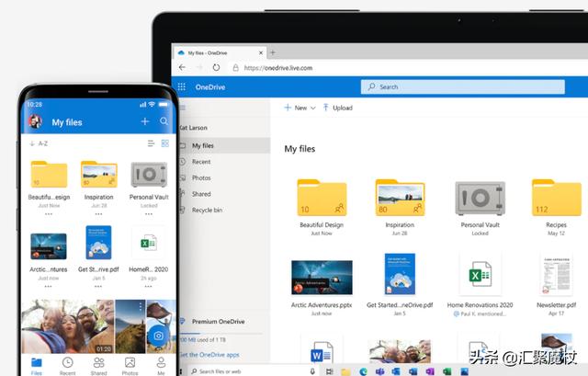Open Inspiration folder on phone
This screenshot has height=376, width=588.
(99, 174)
